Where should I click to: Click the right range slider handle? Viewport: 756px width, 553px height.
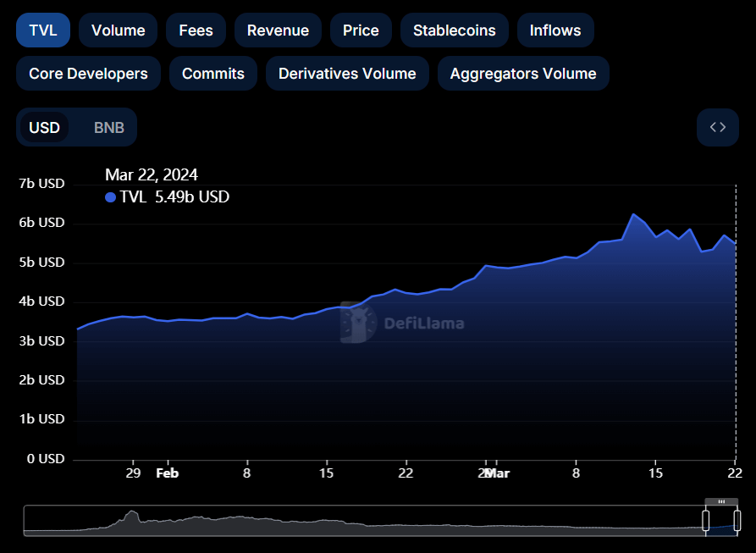click(x=737, y=520)
